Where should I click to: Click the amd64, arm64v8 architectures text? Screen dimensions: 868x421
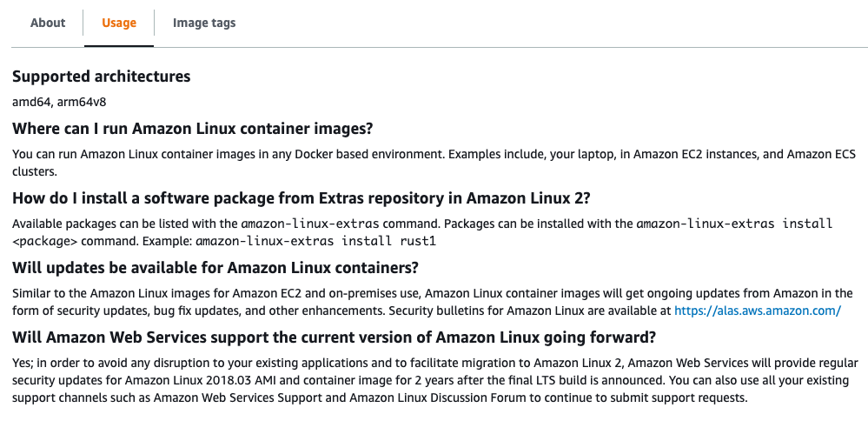click(59, 102)
